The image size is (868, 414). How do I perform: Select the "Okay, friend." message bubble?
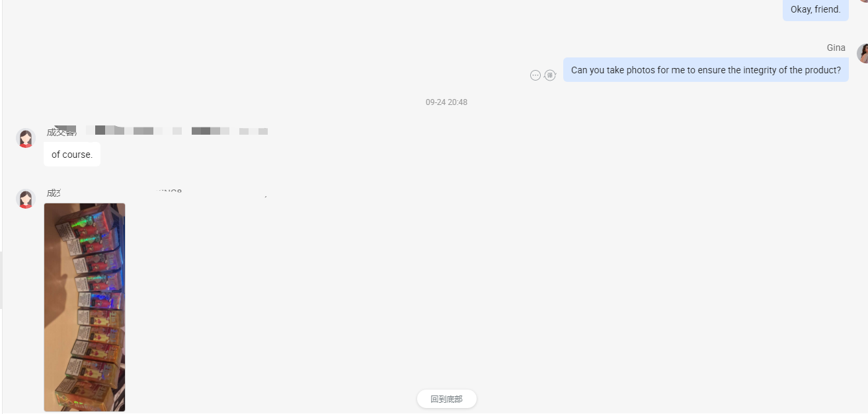(x=816, y=9)
